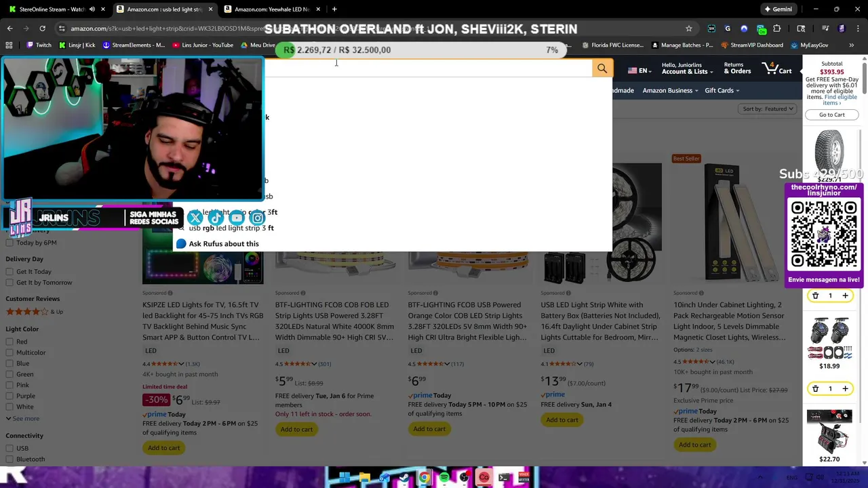Check the White light color filter
The width and height of the screenshot is (868, 488).
pos(9,407)
